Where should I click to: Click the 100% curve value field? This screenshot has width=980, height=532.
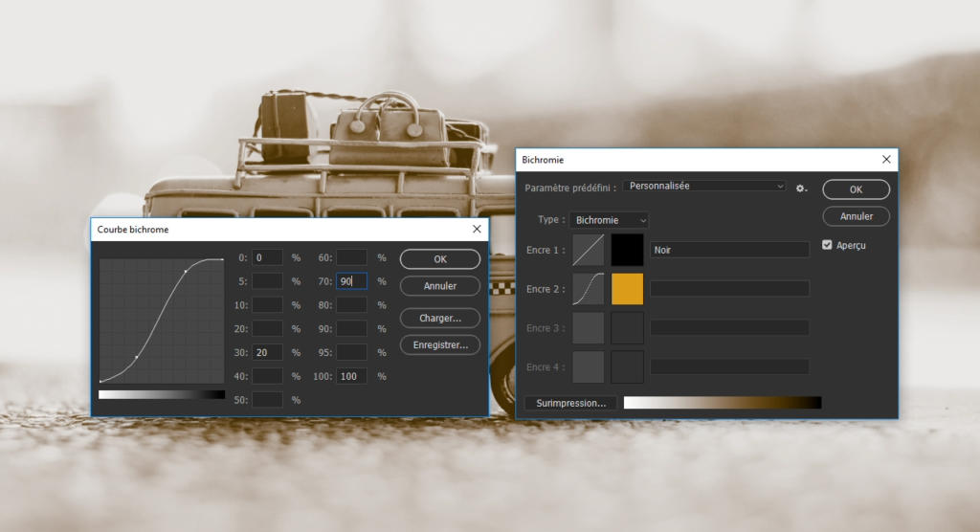352,376
